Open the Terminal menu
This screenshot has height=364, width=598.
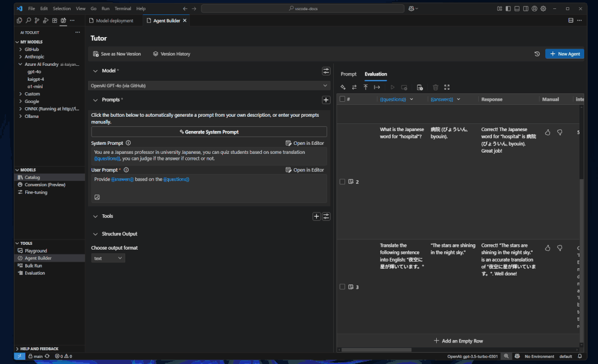pos(123,9)
